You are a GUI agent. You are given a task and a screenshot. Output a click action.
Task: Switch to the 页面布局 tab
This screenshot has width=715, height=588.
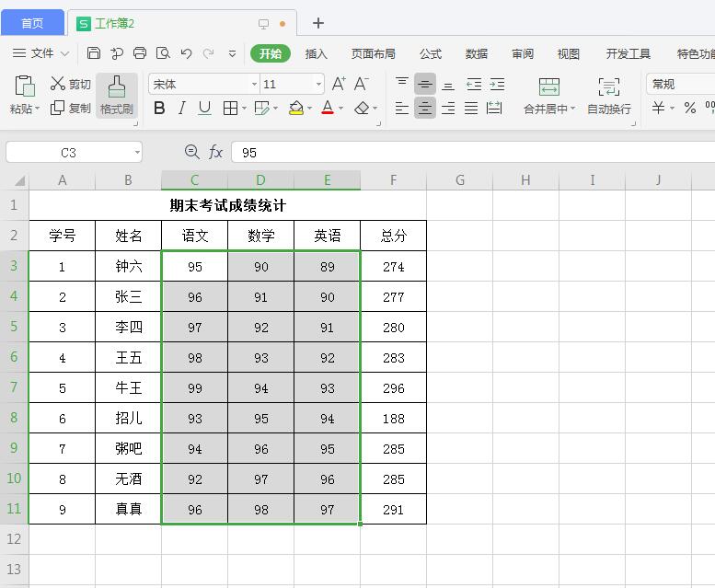373,53
